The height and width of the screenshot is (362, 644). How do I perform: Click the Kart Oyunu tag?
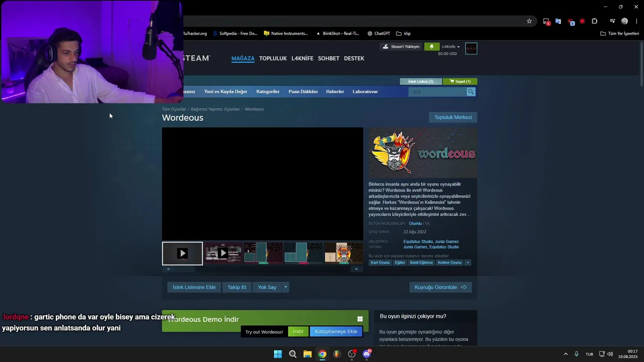tap(380, 262)
